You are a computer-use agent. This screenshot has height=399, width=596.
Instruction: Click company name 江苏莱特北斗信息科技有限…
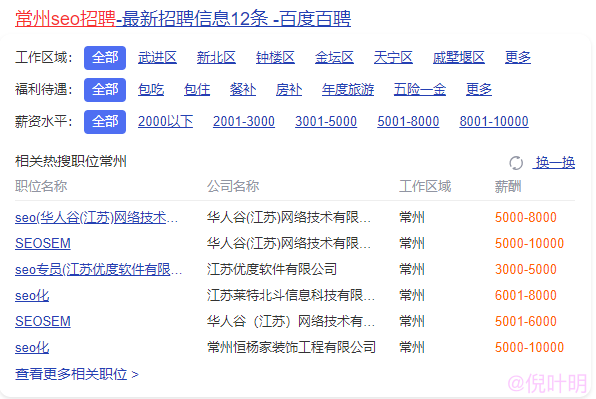(291, 296)
